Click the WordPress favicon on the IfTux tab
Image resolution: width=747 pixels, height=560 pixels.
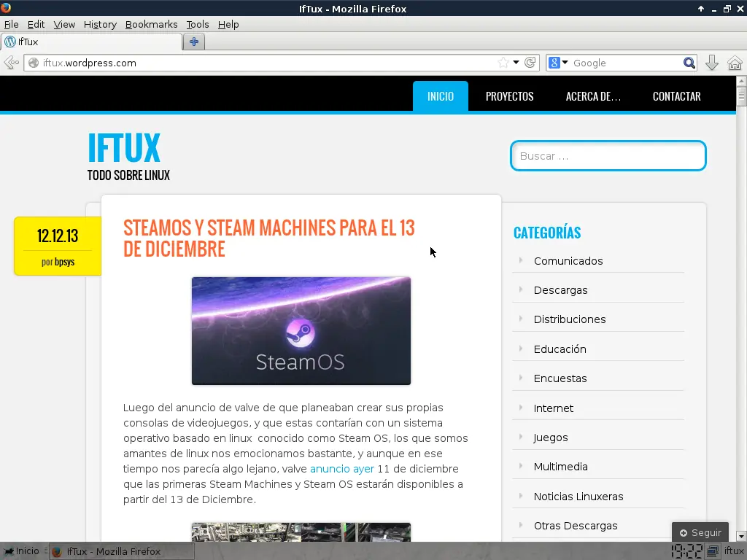click(x=10, y=42)
